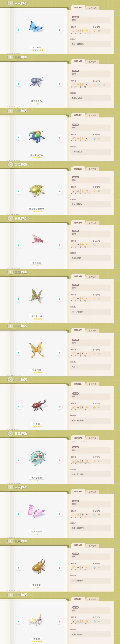Screen dimensions: 120x644
Task: Click right arrow beside 蔷薇蜻蜓
Action: tap(60, 245)
